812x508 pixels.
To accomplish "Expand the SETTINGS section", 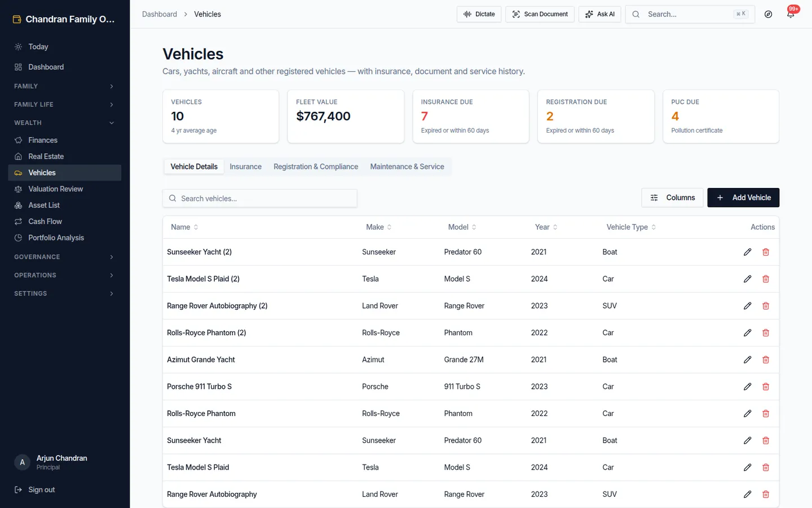I will point(65,294).
